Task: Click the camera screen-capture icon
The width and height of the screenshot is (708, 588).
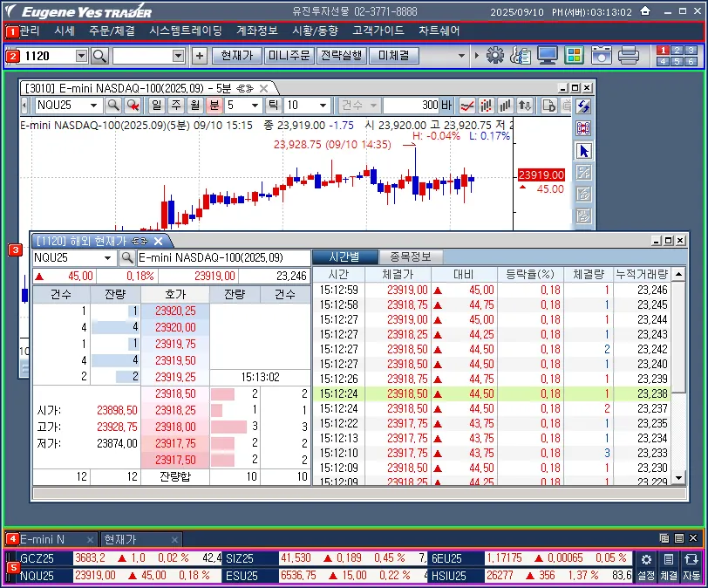Action: click(x=601, y=56)
